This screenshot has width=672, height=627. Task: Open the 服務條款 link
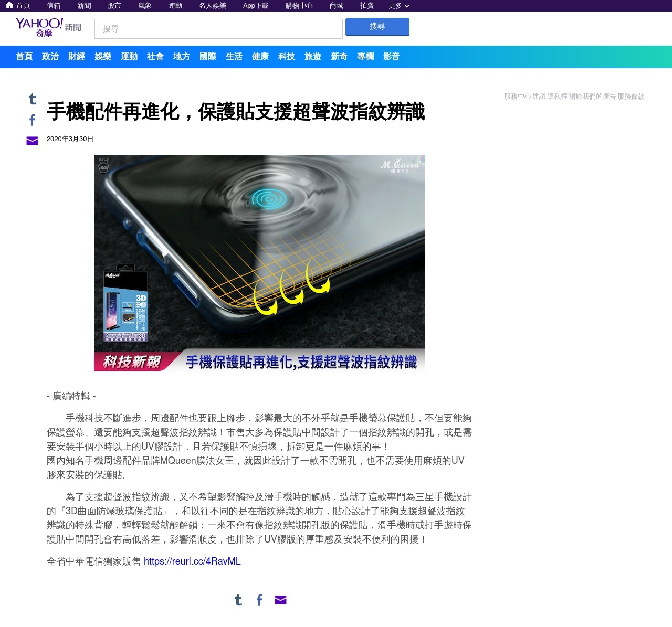(x=631, y=97)
